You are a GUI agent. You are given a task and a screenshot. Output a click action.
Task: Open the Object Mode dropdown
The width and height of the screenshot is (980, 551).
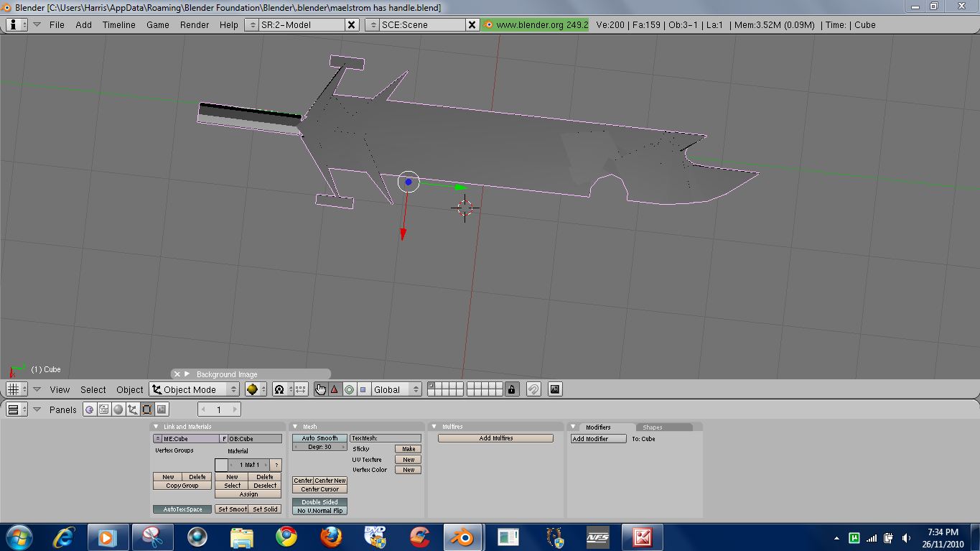(x=194, y=389)
